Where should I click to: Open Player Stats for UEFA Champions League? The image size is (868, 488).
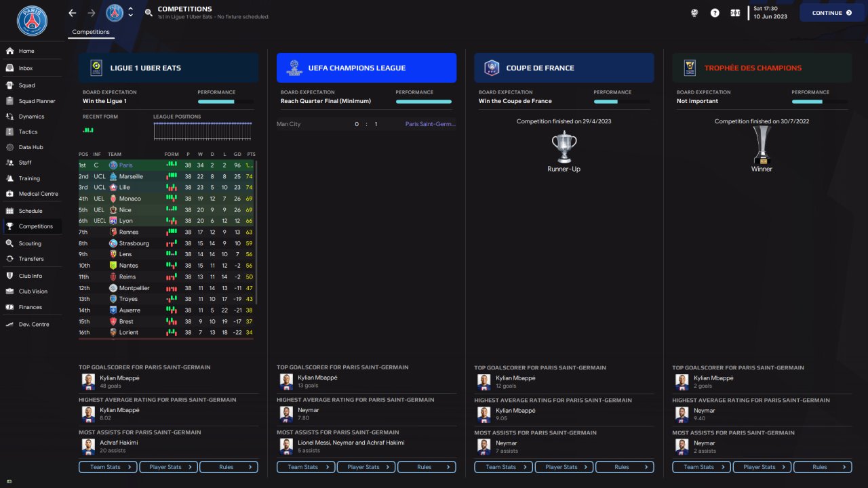(x=366, y=467)
